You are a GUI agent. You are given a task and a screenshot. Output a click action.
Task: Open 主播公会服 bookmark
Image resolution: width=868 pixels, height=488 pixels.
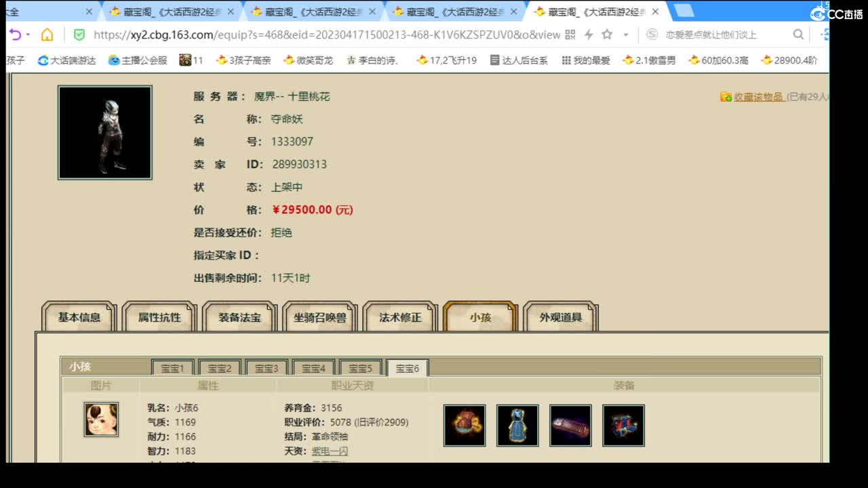(138, 60)
